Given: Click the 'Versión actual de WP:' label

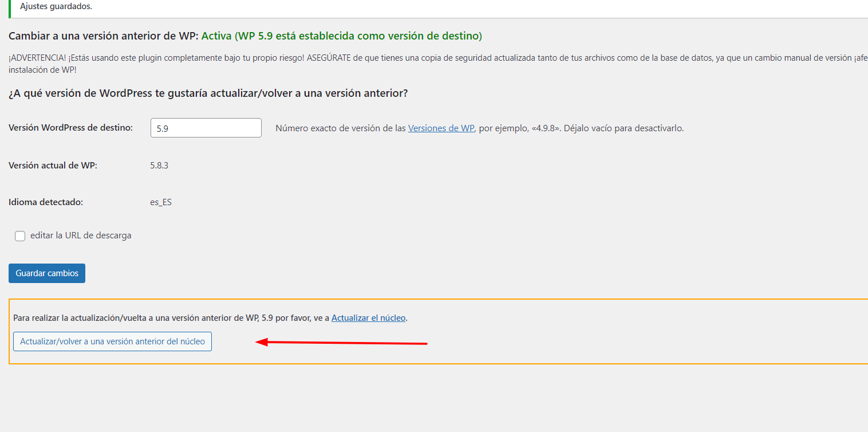Looking at the screenshot, I should (53, 166).
